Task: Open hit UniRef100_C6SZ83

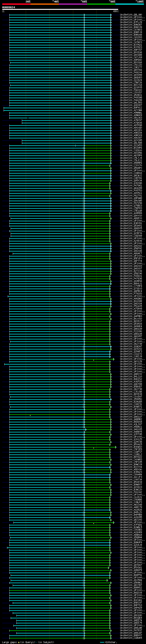Action: pyautogui.click(x=131, y=37)
